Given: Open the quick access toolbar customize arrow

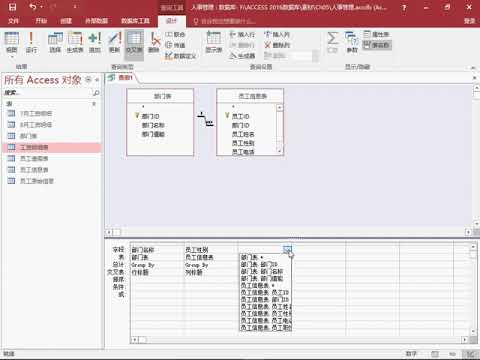Looking at the screenshot, I should click(x=75, y=7).
